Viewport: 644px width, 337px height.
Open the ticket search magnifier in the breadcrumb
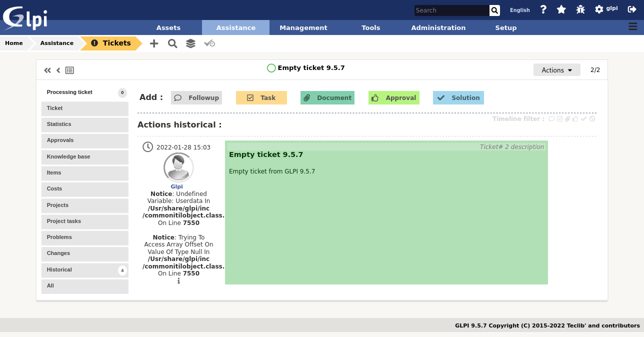coord(172,43)
